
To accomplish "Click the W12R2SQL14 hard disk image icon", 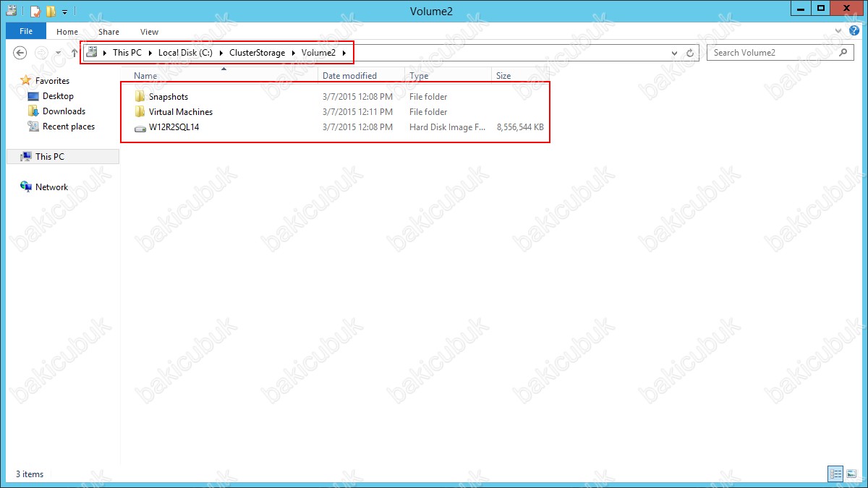I will point(140,127).
